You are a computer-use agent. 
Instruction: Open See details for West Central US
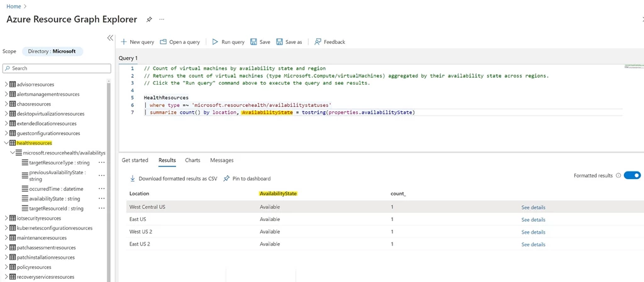click(x=533, y=207)
